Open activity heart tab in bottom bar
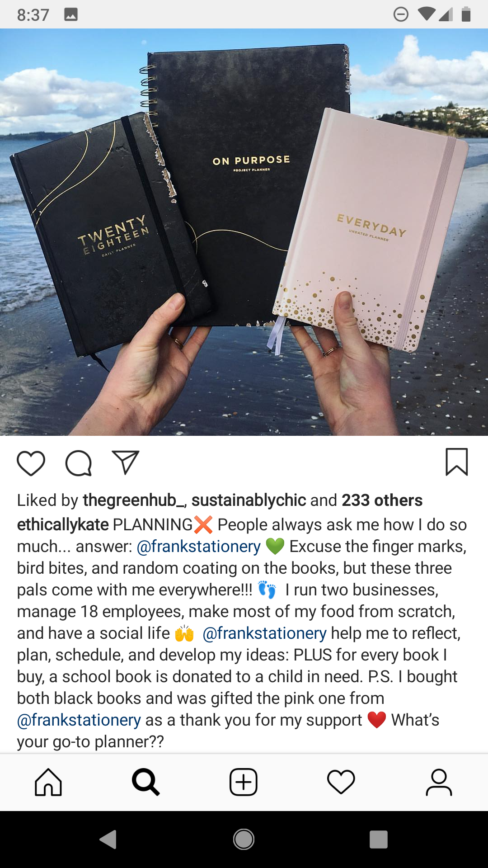This screenshot has width=488, height=868. click(341, 782)
